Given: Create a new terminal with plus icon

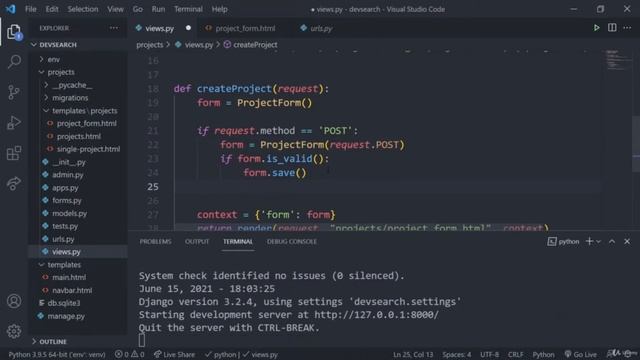Looking at the screenshot, I should [x=589, y=241].
